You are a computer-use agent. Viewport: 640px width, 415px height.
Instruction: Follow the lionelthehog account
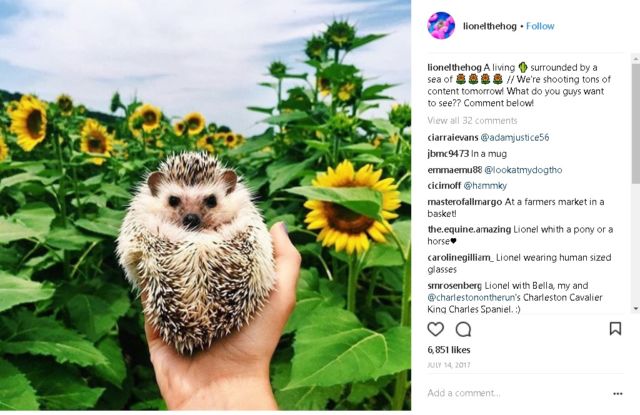coord(540,26)
